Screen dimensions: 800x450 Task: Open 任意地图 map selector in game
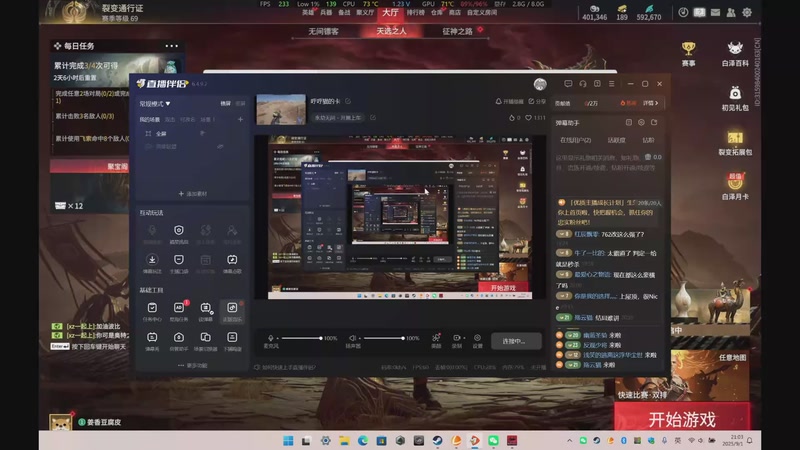pyautogui.click(x=732, y=358)
